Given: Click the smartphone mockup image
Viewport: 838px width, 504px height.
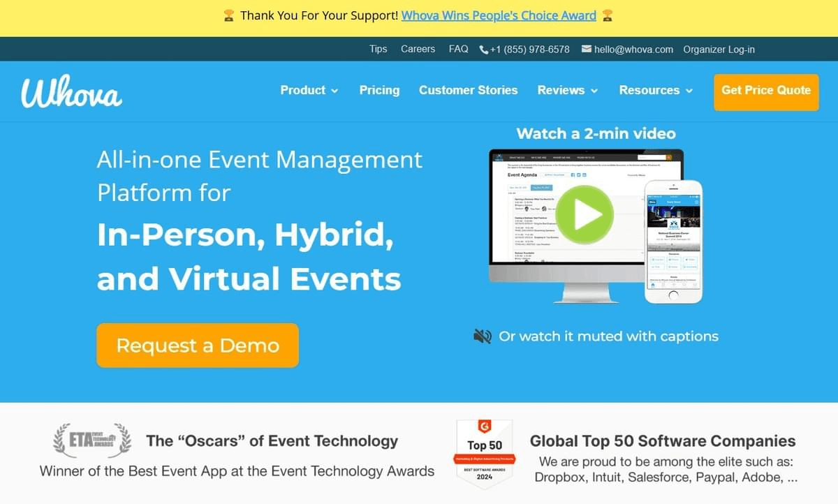Looking at the screenshot, I should (x=673, y=242).
